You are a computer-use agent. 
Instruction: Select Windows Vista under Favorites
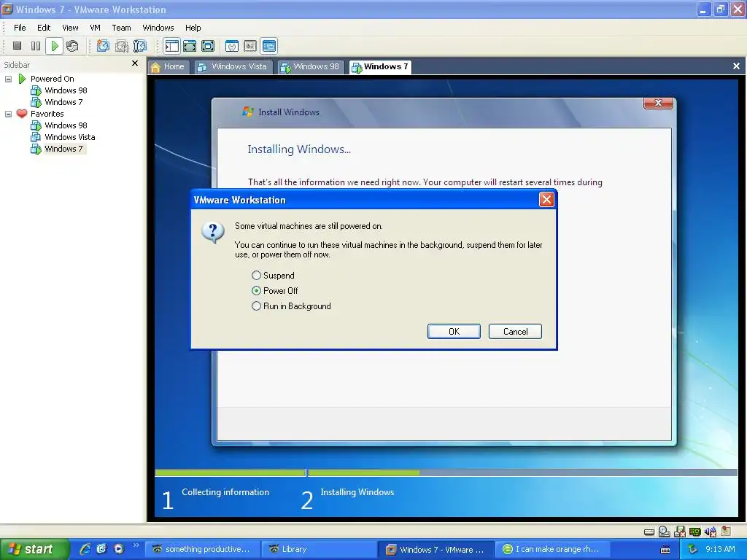63,137
